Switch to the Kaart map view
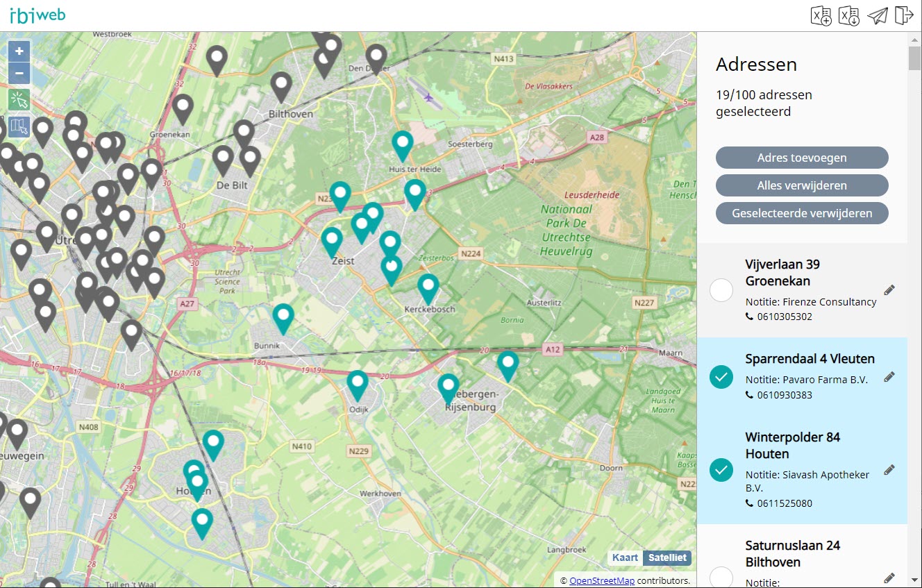The image size is (922, 588). (x=625, y=557)
